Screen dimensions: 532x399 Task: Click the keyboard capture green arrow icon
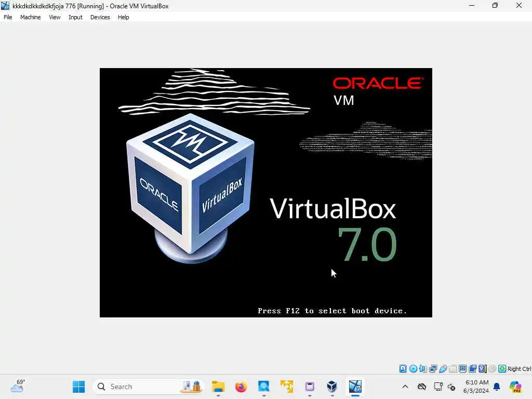coord(502,368)
